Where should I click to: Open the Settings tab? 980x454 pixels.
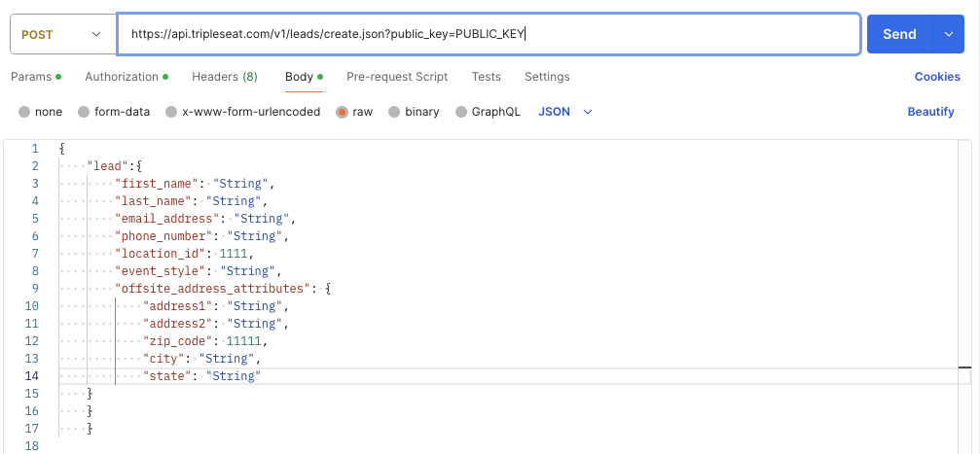(547, 77)
